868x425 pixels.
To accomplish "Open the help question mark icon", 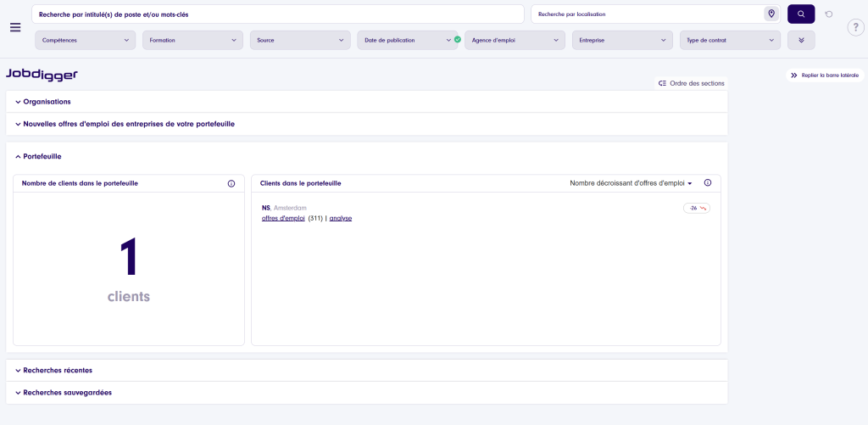I will (x=855, y=27).
